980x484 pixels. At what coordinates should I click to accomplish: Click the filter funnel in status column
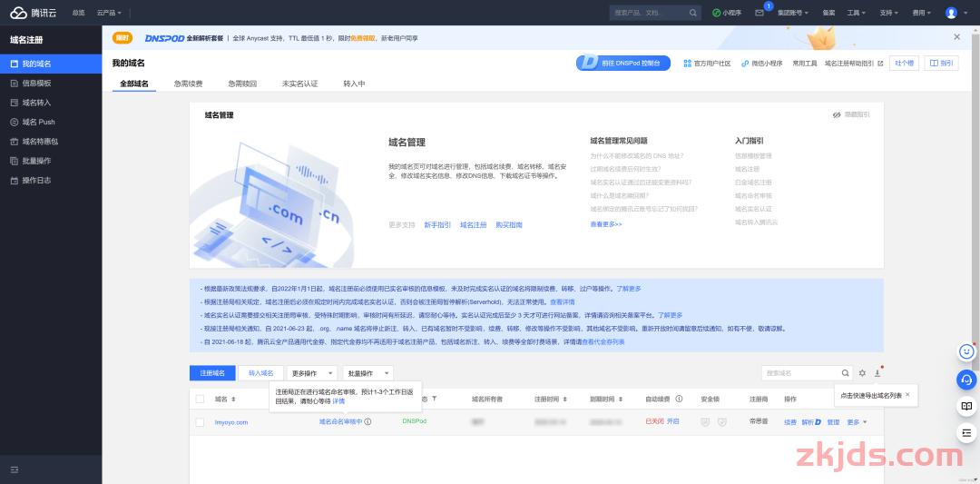pyautogui.click(x=435, y=399)
